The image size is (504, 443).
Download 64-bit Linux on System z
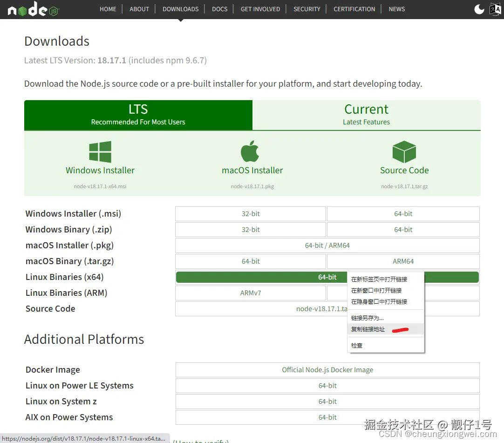[327, 401]
